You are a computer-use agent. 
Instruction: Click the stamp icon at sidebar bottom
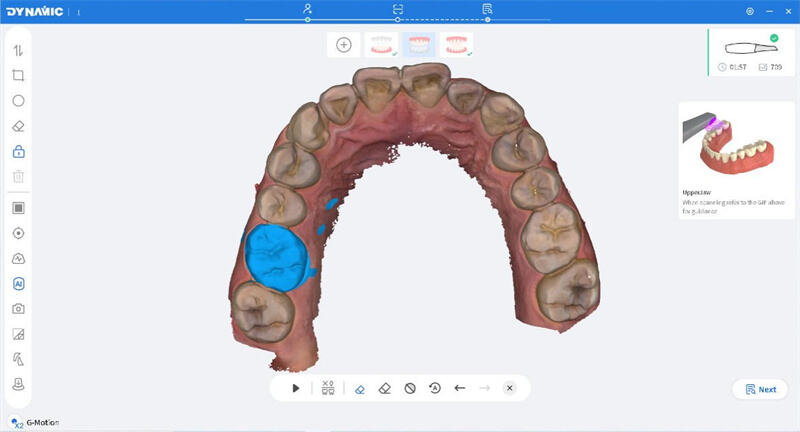click(18, 385)
